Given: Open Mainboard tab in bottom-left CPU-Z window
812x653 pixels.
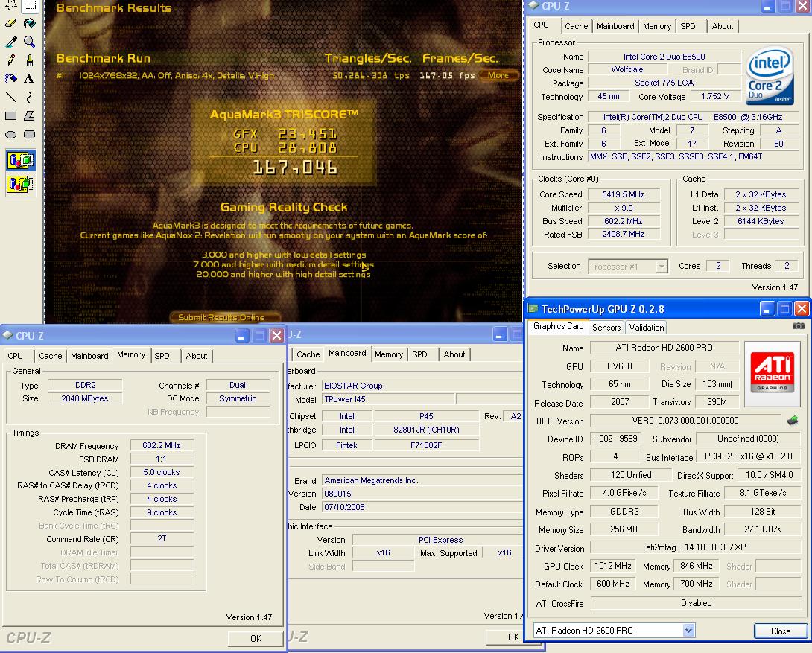Looking at the screenshot, I should point(89,356).
